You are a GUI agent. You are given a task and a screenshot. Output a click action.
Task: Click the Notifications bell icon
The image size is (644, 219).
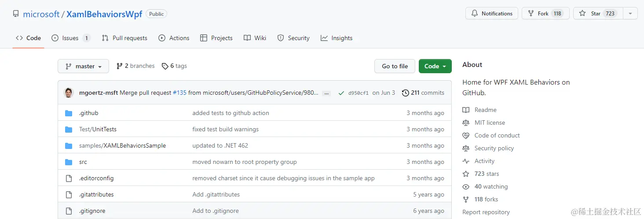tap(475, 14)
